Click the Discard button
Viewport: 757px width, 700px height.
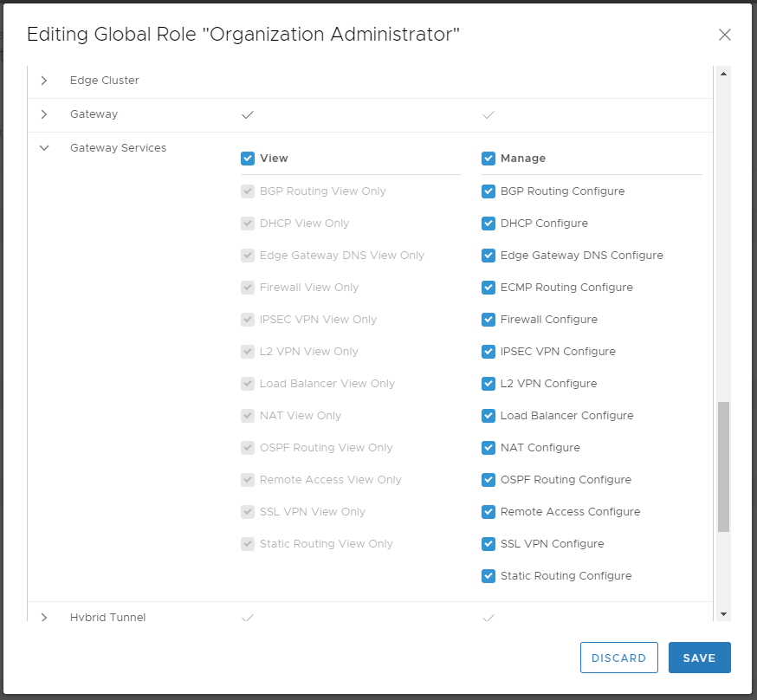pyautogui.click(x=618, y=658)
